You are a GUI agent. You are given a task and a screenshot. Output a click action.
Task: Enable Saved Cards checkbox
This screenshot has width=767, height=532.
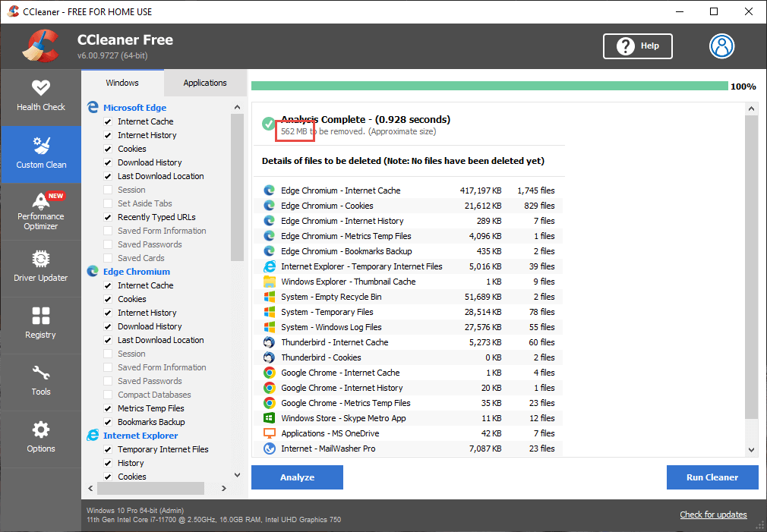108,258
